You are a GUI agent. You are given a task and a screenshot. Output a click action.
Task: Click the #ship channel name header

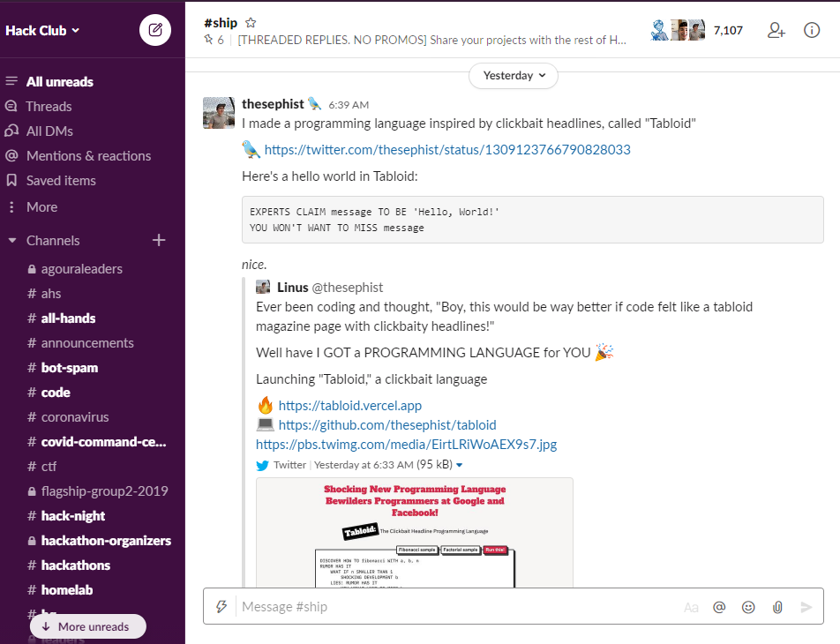coord(221,23)
